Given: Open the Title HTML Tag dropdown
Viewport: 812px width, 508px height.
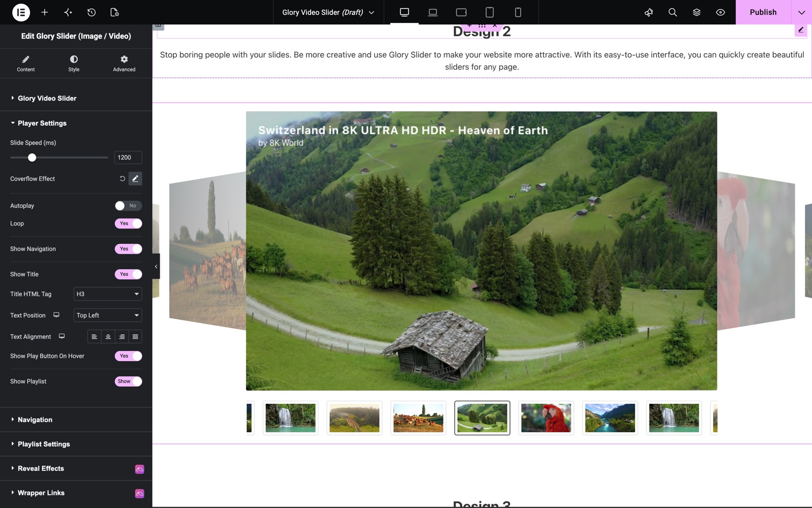Looking at the screenshot, I should (108, 294).
